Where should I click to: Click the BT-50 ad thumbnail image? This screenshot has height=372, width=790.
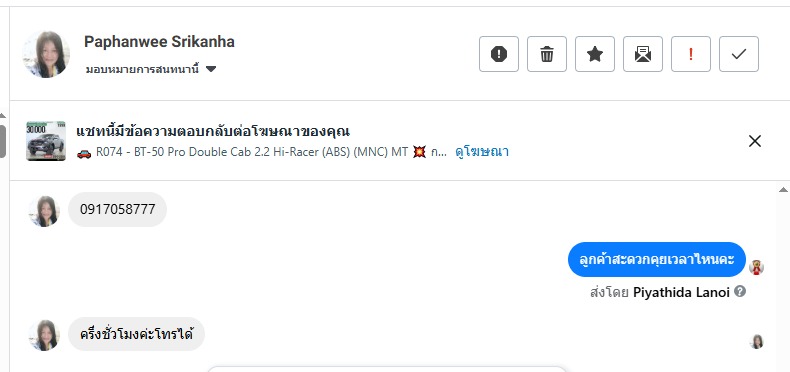pos(46,141)
